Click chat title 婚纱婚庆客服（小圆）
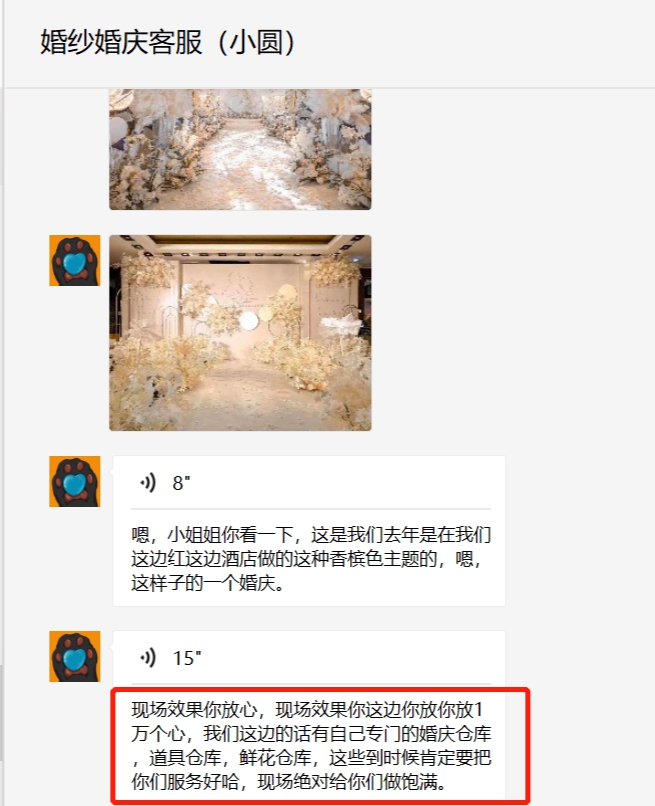655x806 pixels. coord(168,42)
